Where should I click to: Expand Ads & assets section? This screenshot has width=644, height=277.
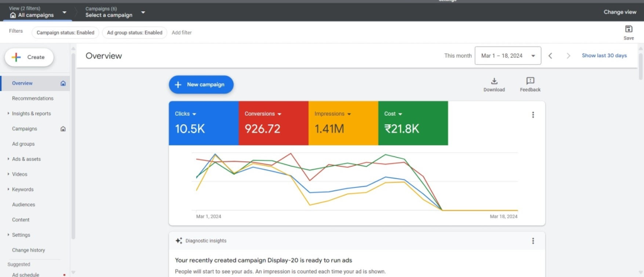[8, 159]
